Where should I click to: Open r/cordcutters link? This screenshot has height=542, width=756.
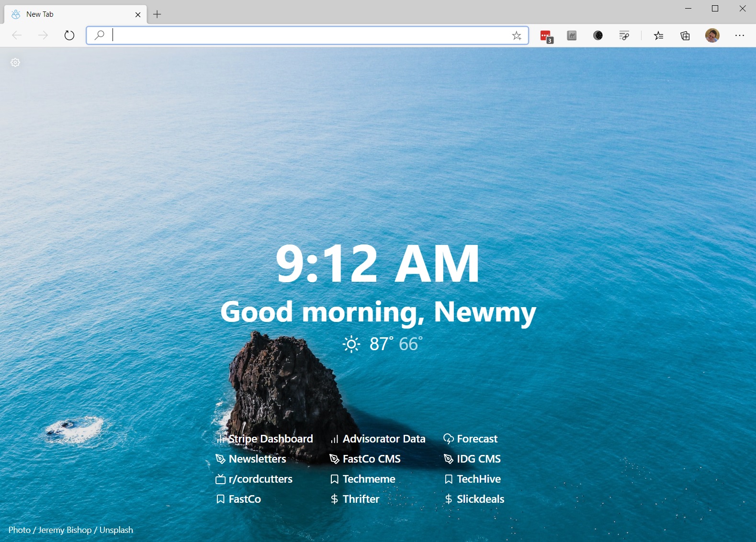(254, 479)
